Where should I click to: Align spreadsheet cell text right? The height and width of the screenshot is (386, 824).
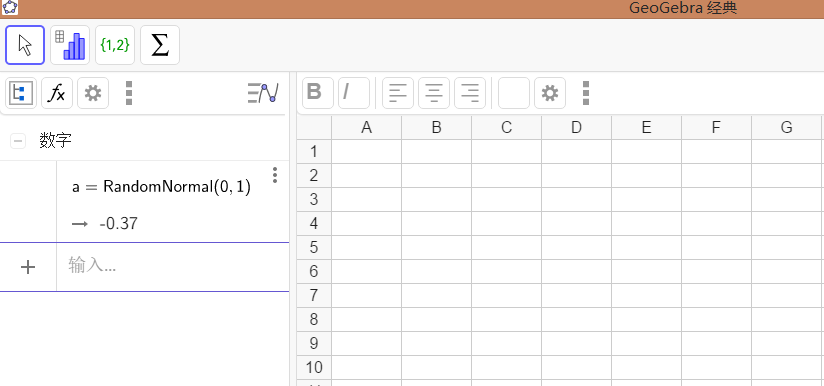pyautogui.click(x=470, y=93)
